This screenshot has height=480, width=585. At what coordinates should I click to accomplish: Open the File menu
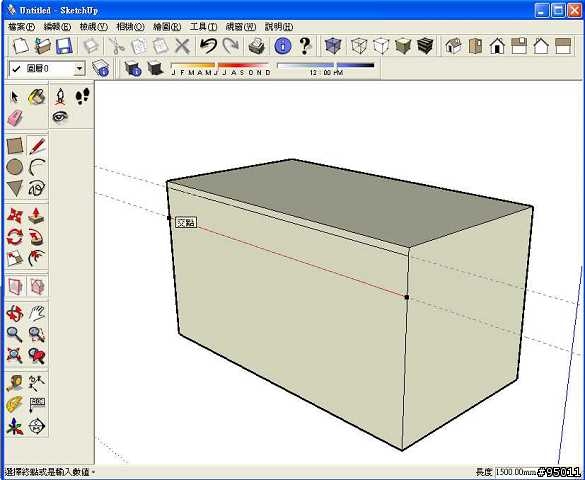[x=21, y=27]
